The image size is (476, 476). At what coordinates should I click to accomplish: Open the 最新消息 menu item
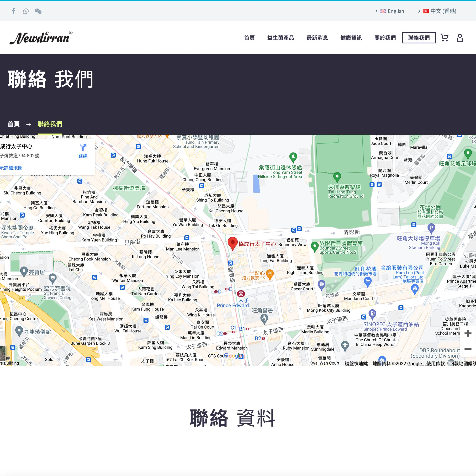(x=317, y=38)
